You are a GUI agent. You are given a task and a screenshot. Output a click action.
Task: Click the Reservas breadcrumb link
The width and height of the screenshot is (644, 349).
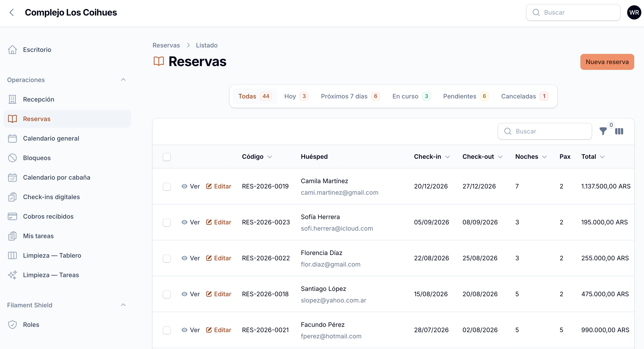tap(166, 45)
